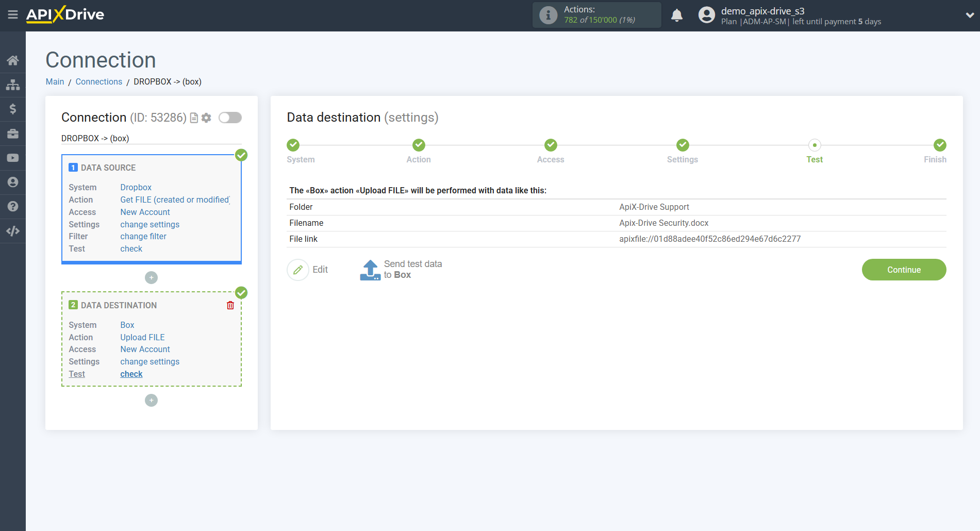Screen dimensions: 980x531
Task: Open the video tutorials sidebar icon
Action: 13,158
